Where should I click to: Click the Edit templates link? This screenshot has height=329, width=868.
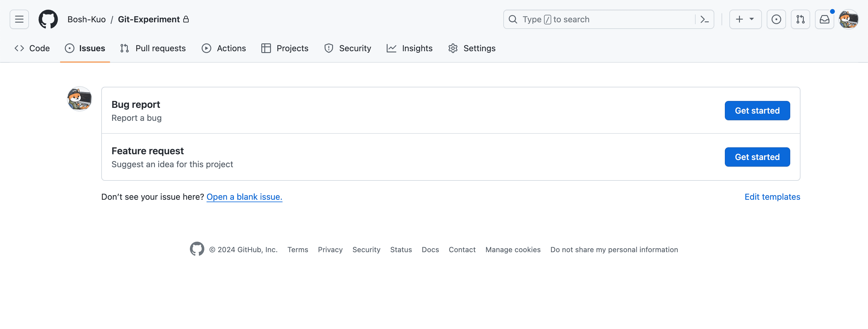[772, 197]
